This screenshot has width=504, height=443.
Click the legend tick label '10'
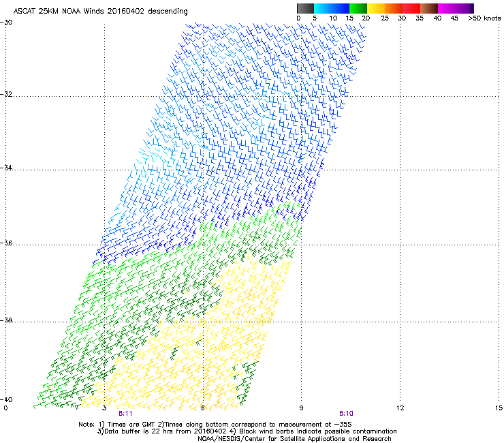click(333, 18)
